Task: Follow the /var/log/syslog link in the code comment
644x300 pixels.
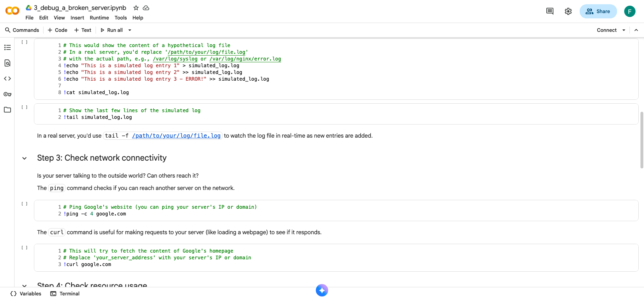Action: click(x=175, y=59)
